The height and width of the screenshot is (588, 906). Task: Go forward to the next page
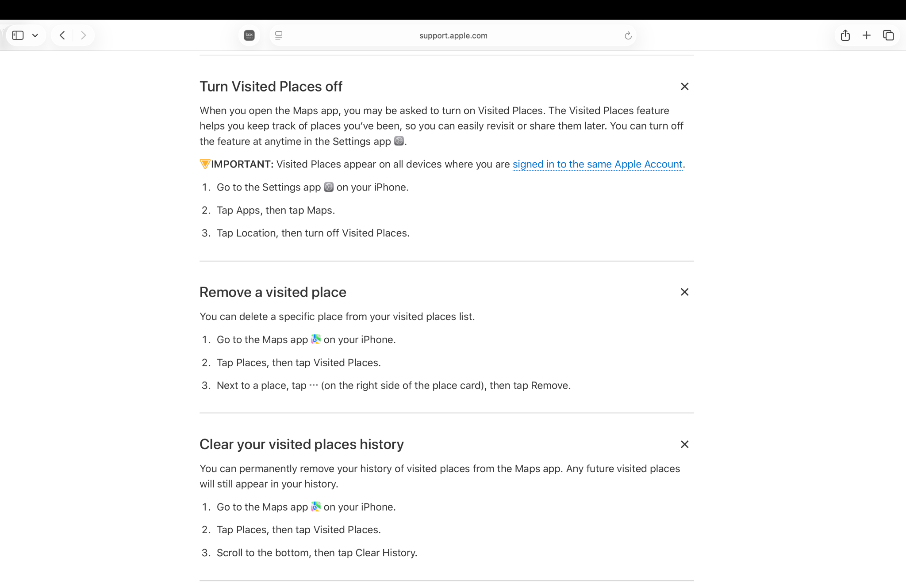83,35
